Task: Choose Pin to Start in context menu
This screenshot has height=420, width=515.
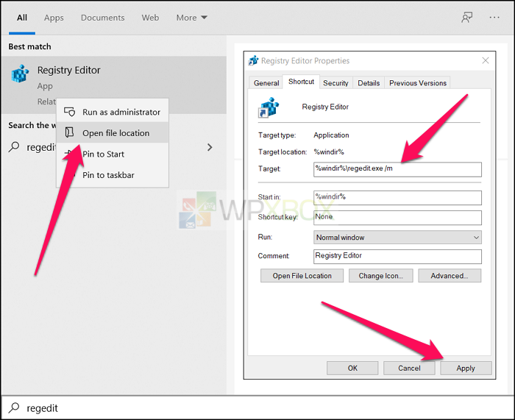Action: (x=113, y=154)
